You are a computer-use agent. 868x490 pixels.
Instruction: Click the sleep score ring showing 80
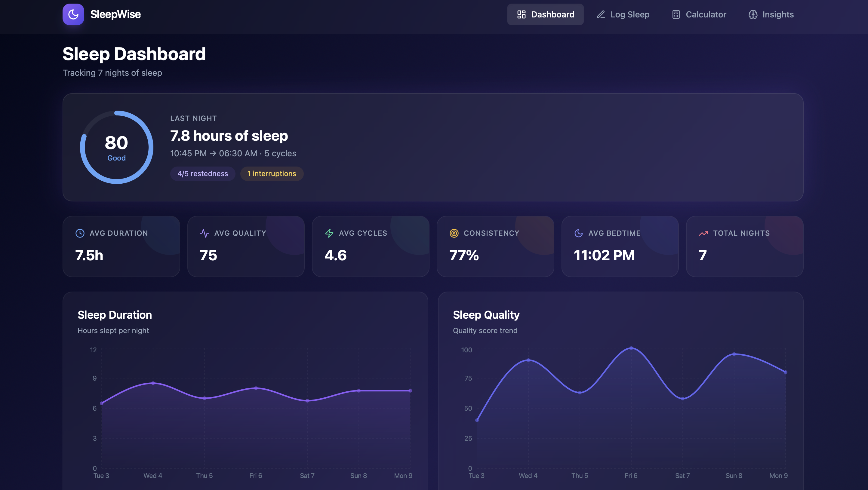pyautogui.click(x=117, y=147)
